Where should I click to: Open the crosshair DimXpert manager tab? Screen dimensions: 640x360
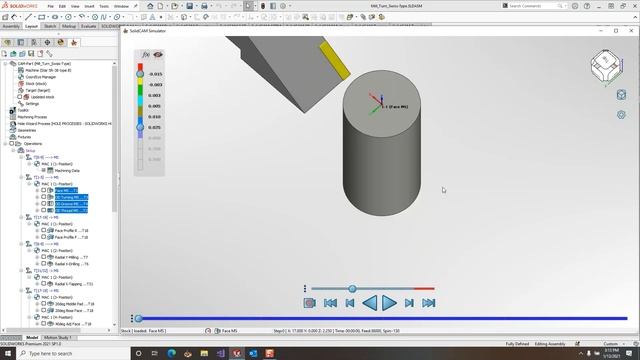tap(47, 42)
